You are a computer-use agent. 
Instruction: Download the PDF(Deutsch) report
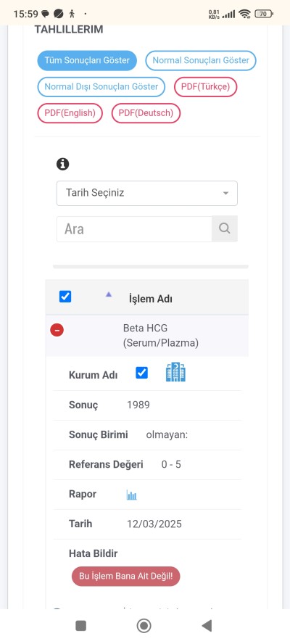[x=146, y=113]
